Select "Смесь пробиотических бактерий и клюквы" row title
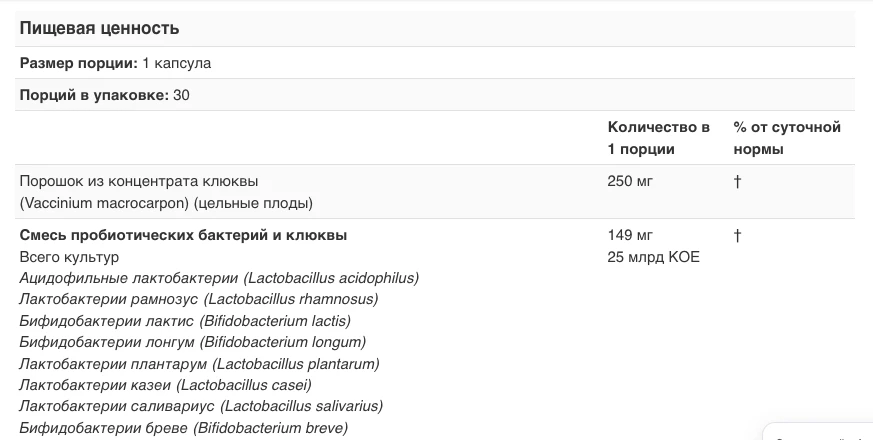Screen dimensions: 873x440 [183, 235]
